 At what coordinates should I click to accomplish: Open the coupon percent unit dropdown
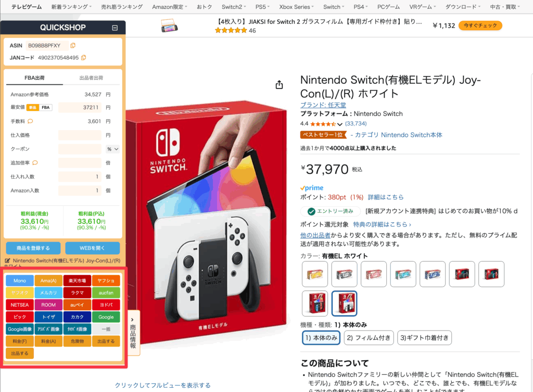click(x=112, y=149)
